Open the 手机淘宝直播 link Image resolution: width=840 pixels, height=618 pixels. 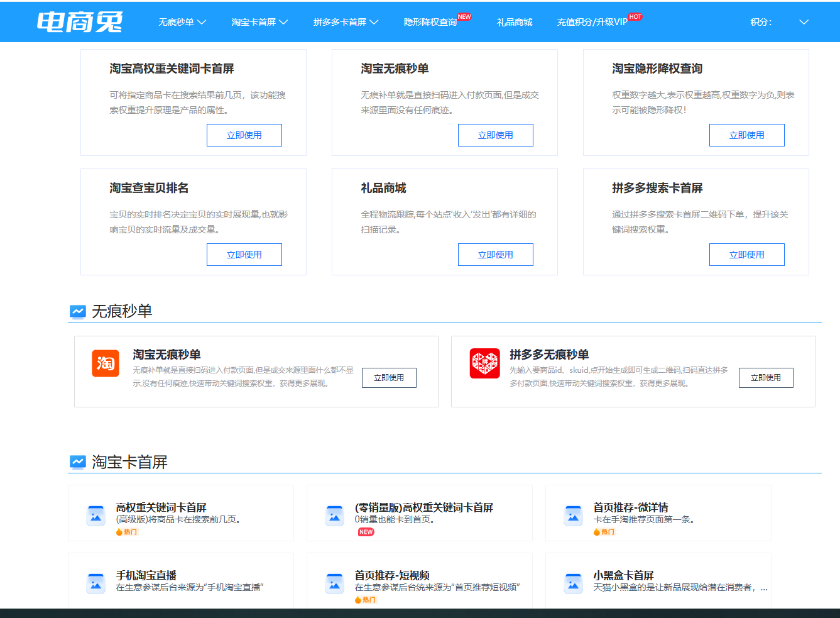tap(146, 575)
